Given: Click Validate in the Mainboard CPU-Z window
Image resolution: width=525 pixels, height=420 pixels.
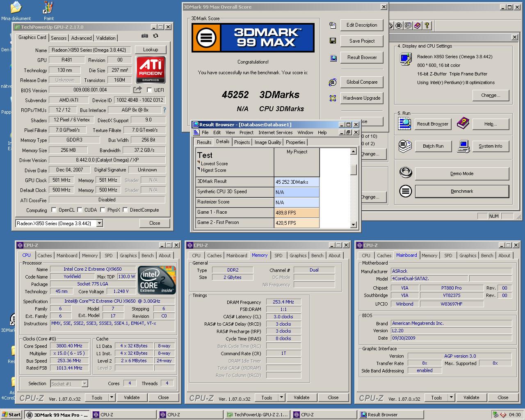Looking at the screenshot, I should pos(471,397).
